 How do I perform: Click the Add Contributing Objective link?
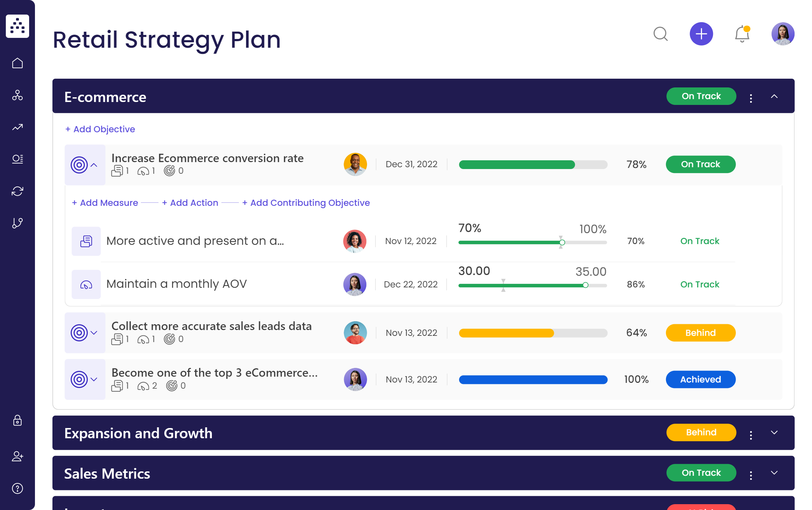pos(306,203)
